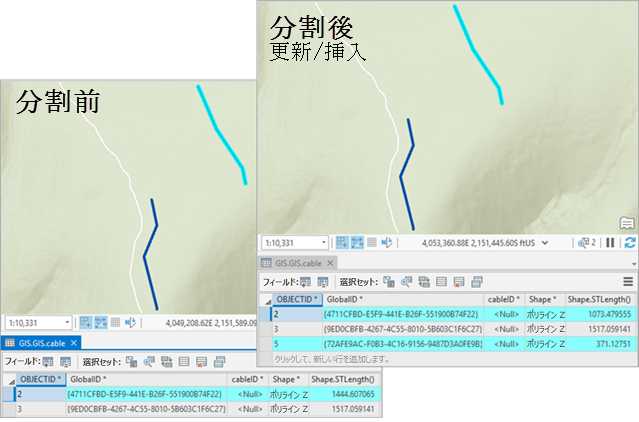The height and width of the screenshot is (422, 639).
Task: Click Select By Attributes icon in 分割後 table
Action: pyautogui.click(x=389, y=282)
